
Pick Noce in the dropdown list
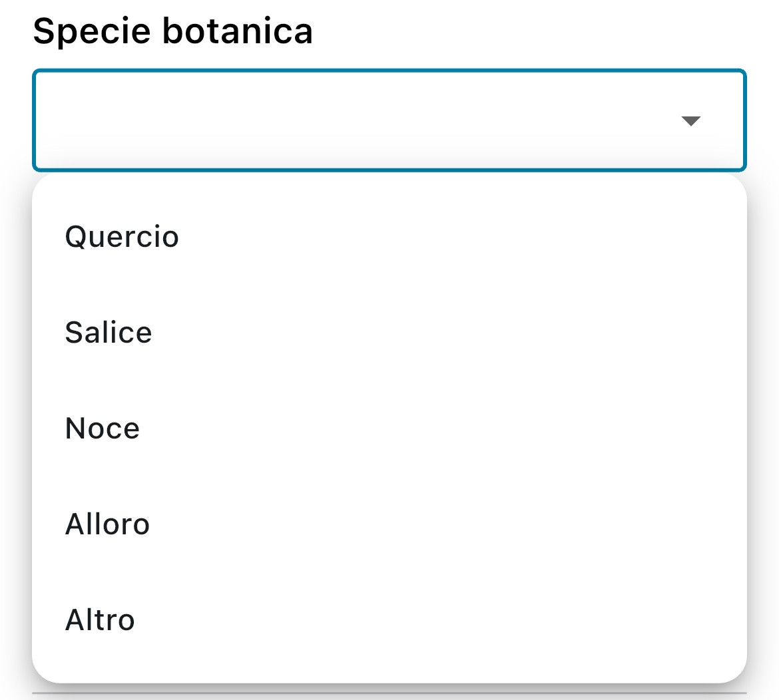tap(103, 429)
